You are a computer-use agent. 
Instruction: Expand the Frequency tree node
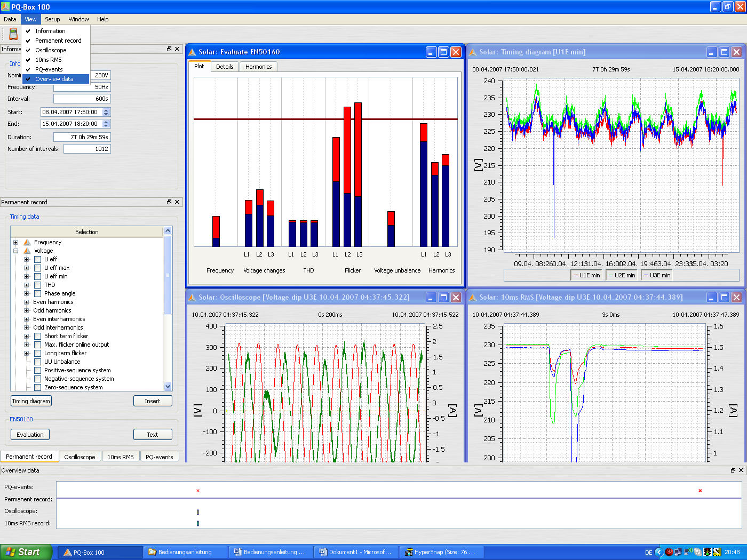point(16,242)
